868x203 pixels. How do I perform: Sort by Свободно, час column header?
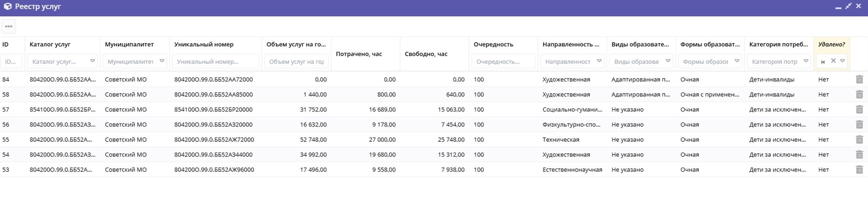coord(426,54)
